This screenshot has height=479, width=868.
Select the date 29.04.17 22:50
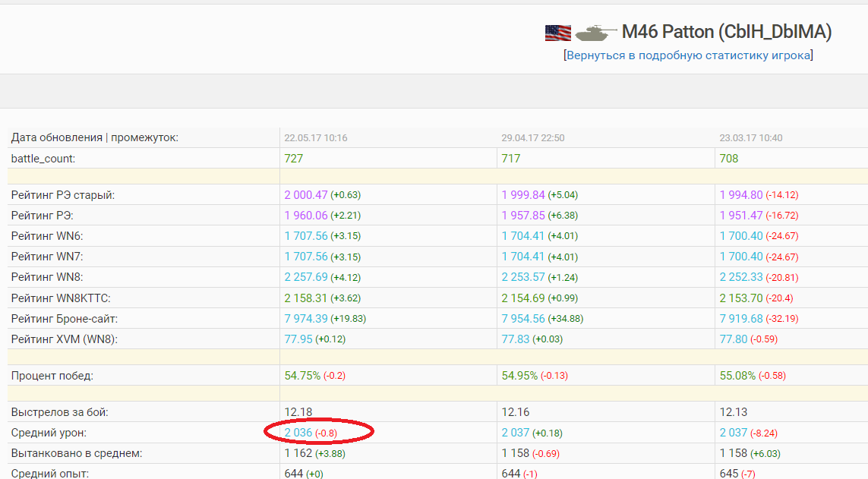point(533,137)
